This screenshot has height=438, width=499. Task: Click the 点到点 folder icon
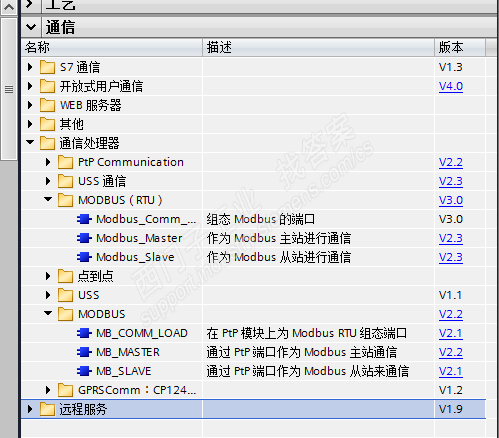(x=65, y=276)
